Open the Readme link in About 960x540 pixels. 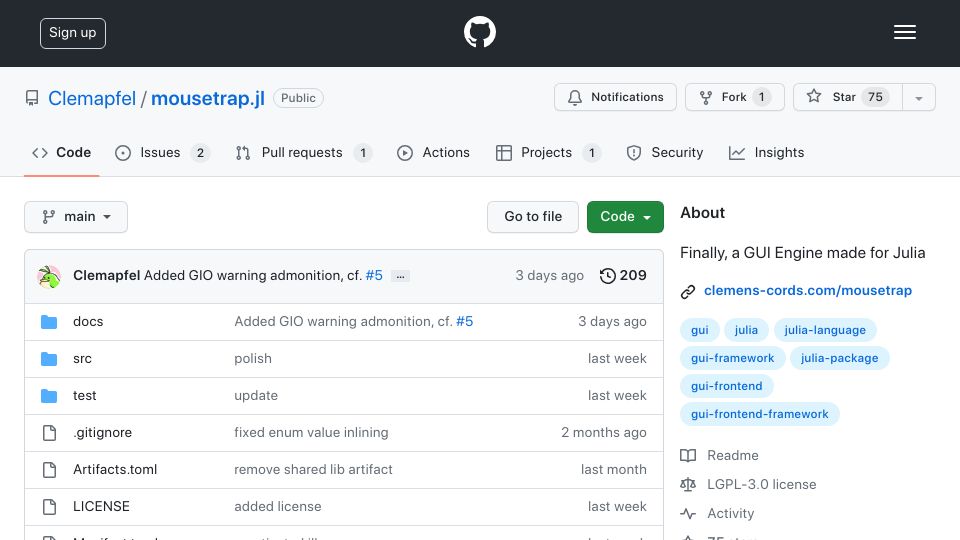click(x=732, y=456)
